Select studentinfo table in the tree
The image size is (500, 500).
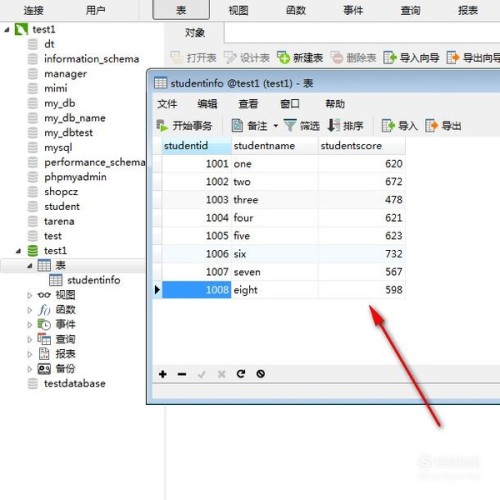pos(94,280)
